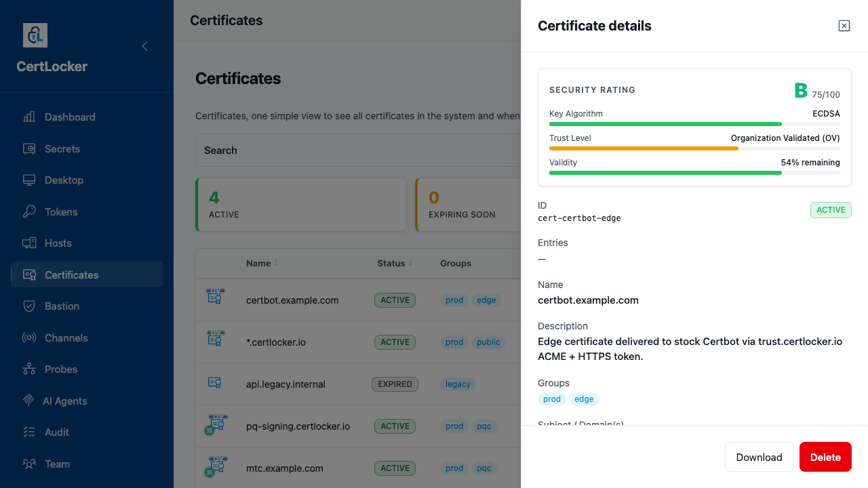
Task: Click the Team people icon
Action: 29,464
